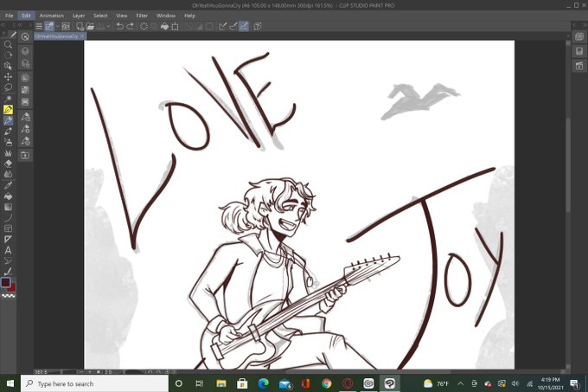Click the Fill command bar icon
The image size is (588, 392).
[164, 26]
